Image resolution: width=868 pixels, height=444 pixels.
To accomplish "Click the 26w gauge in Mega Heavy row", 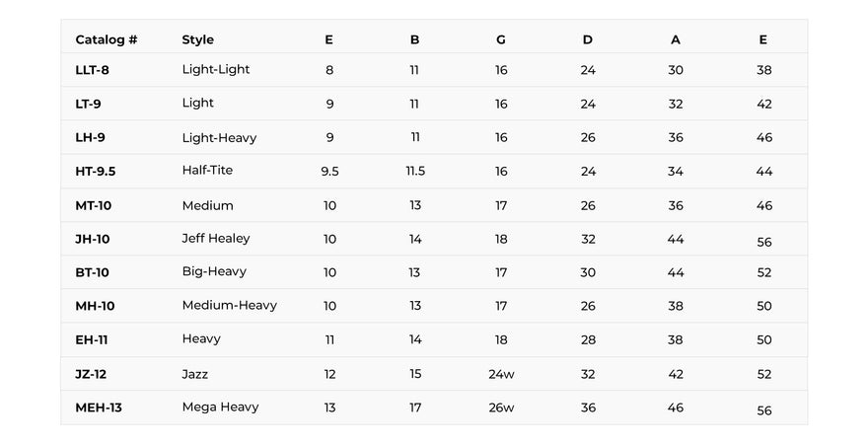I will coord(501,408).
